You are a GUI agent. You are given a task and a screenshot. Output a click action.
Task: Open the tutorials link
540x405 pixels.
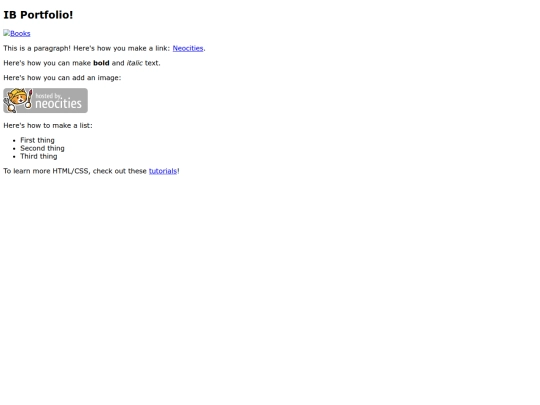[163, 171]
